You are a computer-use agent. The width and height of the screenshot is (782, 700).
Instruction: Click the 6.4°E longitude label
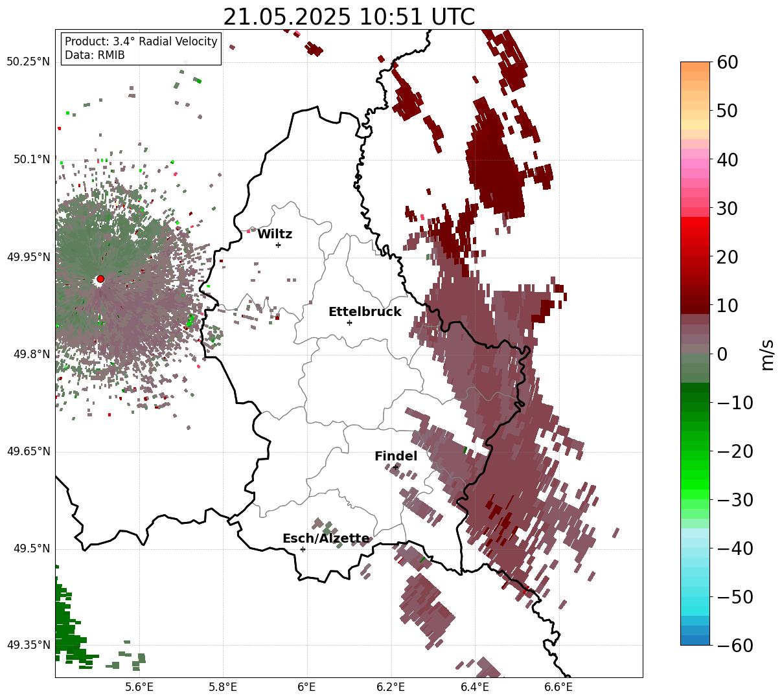point(475,687)
